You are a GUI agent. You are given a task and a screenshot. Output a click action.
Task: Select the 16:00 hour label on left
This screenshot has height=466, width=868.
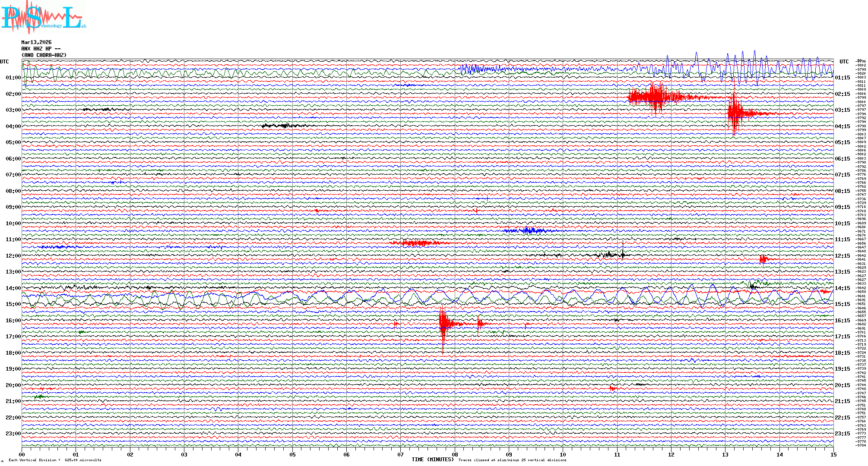click(13, 321)
